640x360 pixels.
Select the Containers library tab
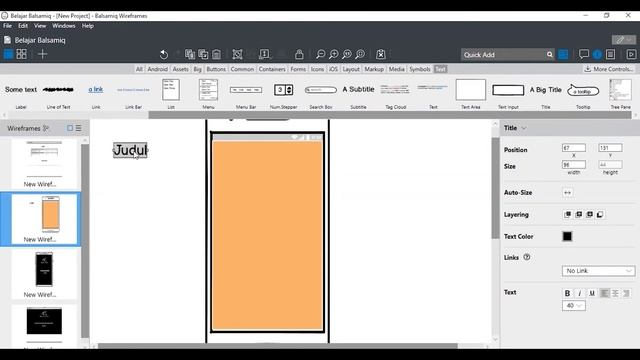(x=272, y=69)
